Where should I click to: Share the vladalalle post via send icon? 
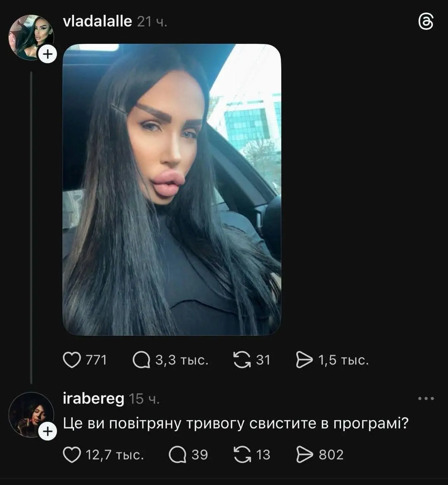[x=304, y=360]
